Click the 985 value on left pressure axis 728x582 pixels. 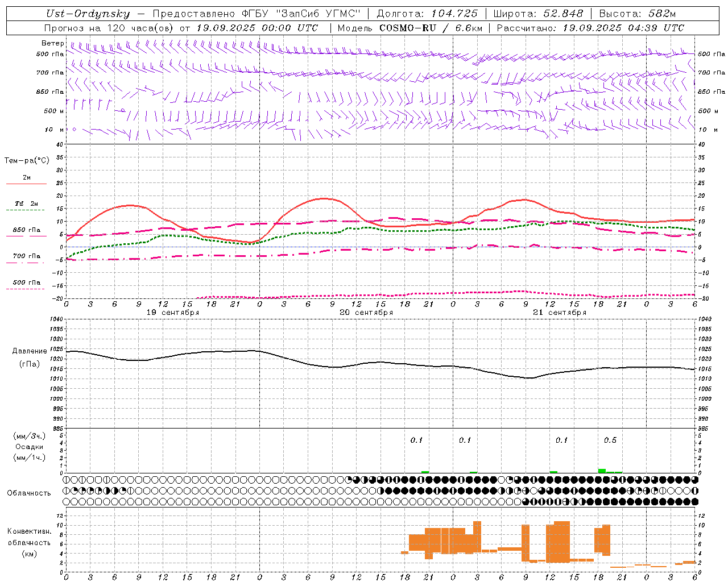point(57,429)
